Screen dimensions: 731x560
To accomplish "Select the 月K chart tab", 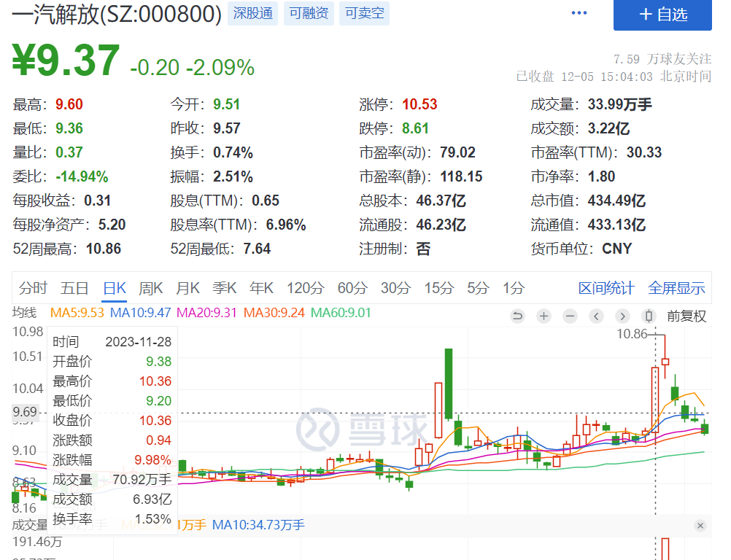I will [188, 288].
